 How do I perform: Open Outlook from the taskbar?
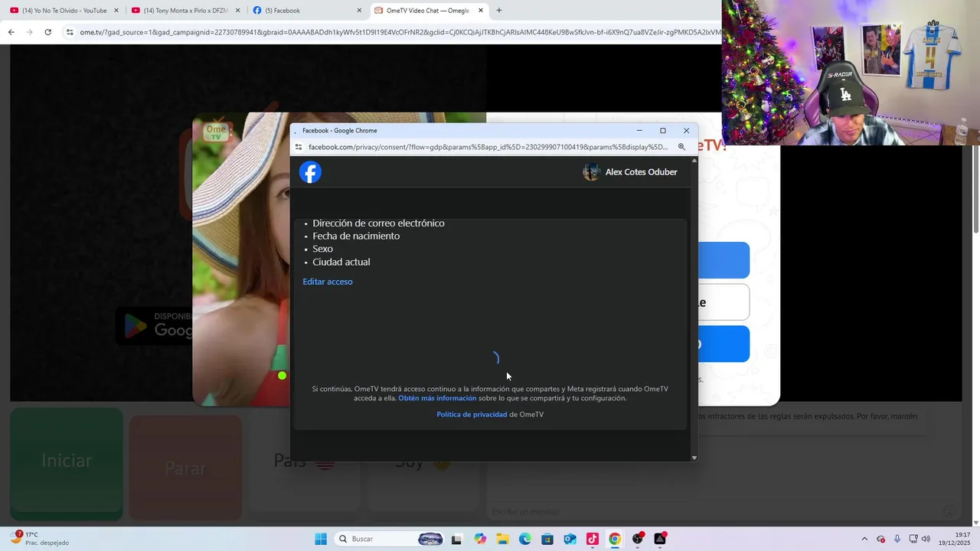[570, 539]
